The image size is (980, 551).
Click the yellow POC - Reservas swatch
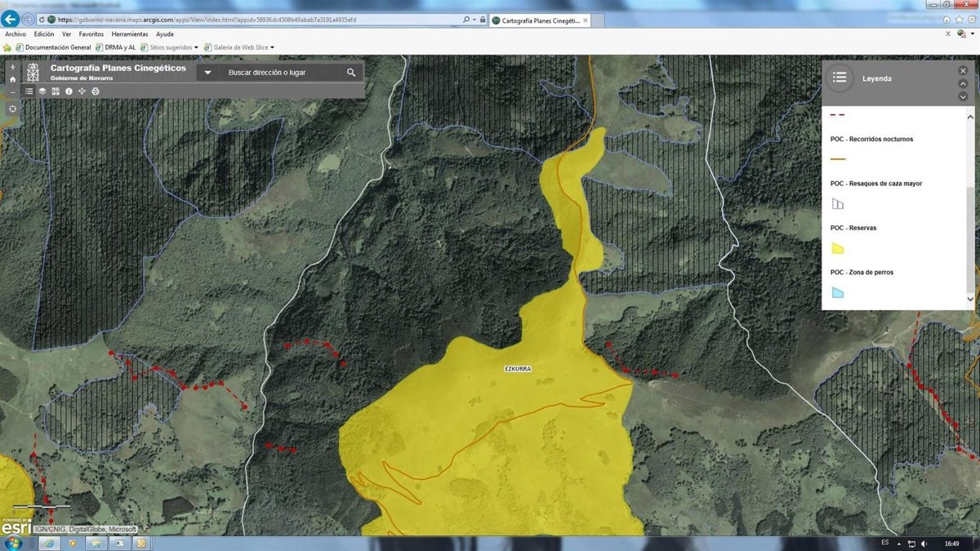pyautogui.click(x=837, y=248)
